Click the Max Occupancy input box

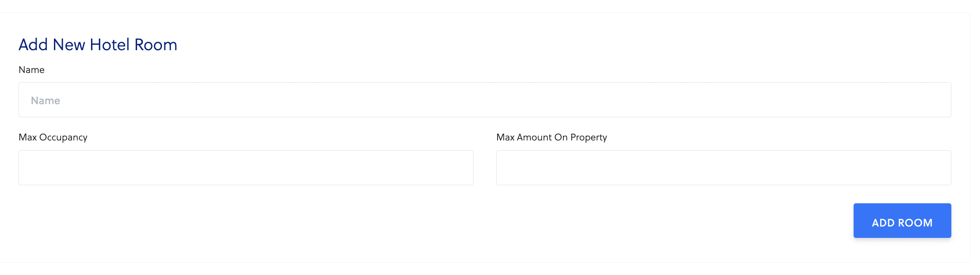pyautogui.click(x=246, y=167)
